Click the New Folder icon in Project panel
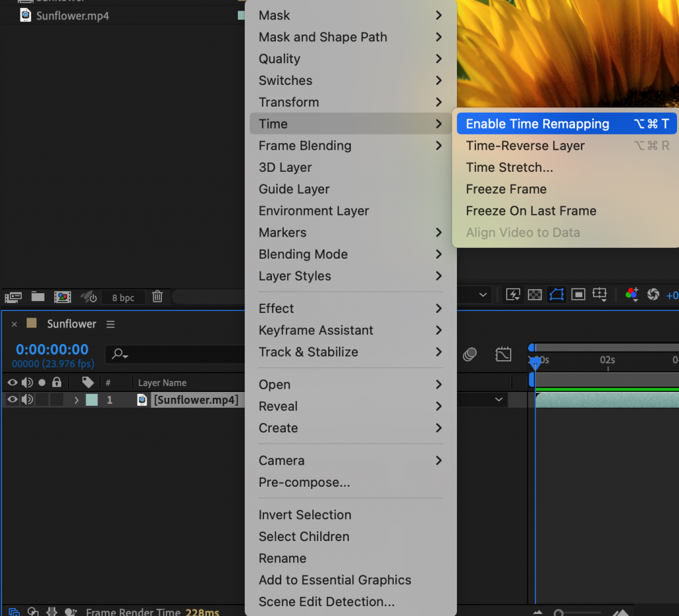The width and height of the screenshot is (679, 616). pyautogui.click(x=36, y=297)
